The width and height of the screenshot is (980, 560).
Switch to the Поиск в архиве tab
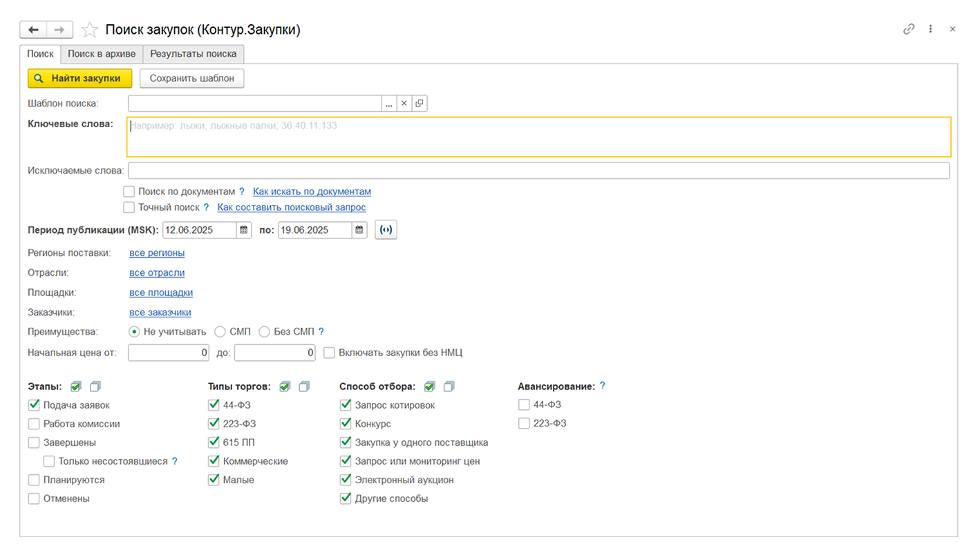click(102, 54)
